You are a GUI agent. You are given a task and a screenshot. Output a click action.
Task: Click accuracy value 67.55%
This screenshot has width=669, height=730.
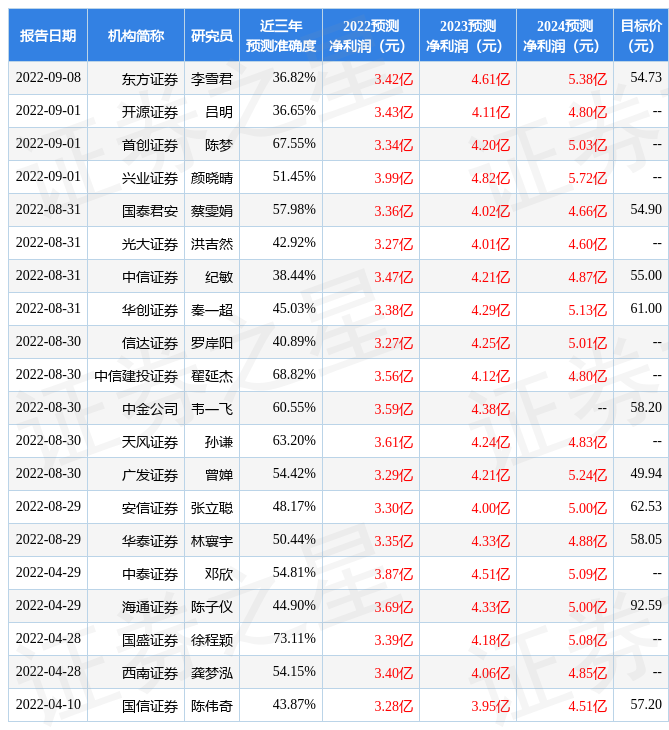[294, 143]
